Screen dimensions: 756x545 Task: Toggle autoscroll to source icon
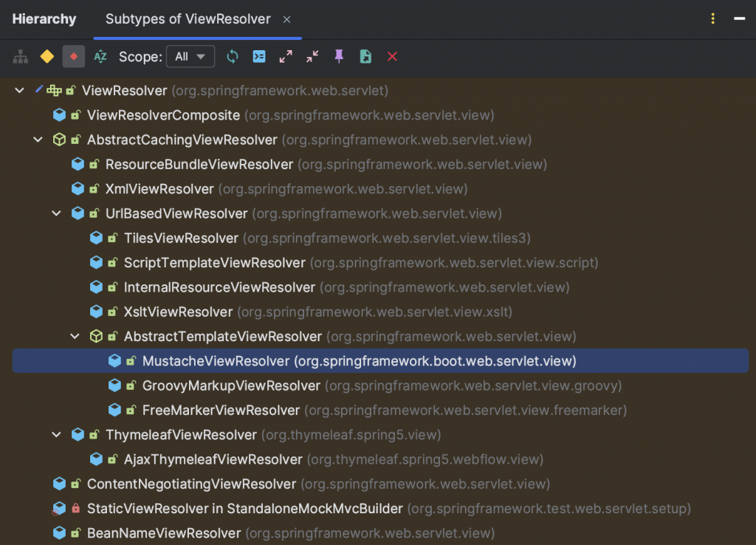point(259,56)
